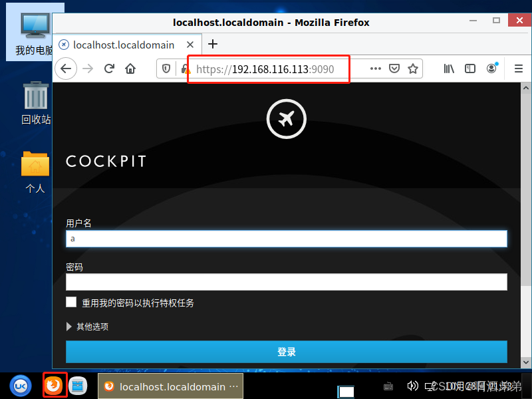Open the Firefox hamburger menu
The width and height of the screenshot is (532, 399).
click(x=519, y=69)
